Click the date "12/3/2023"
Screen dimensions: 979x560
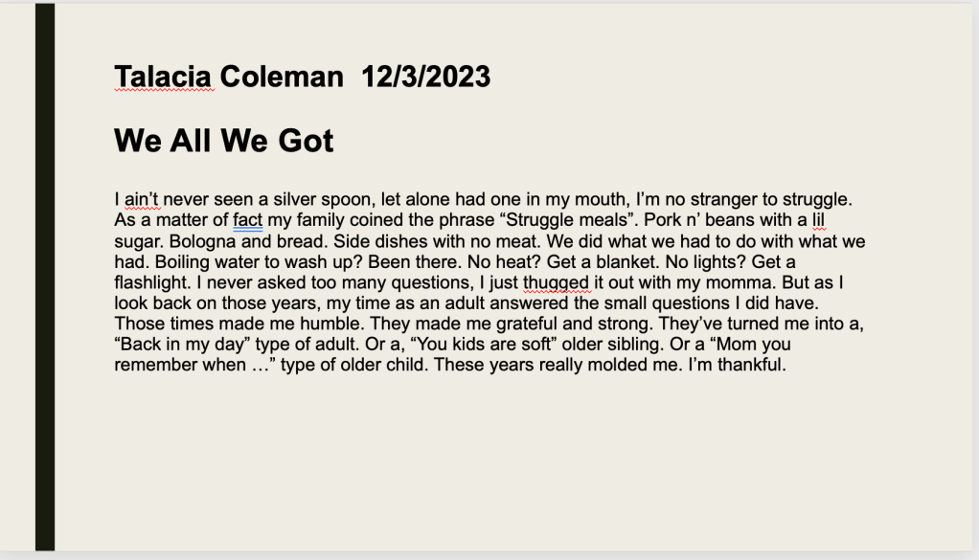(x=425, y=76)
